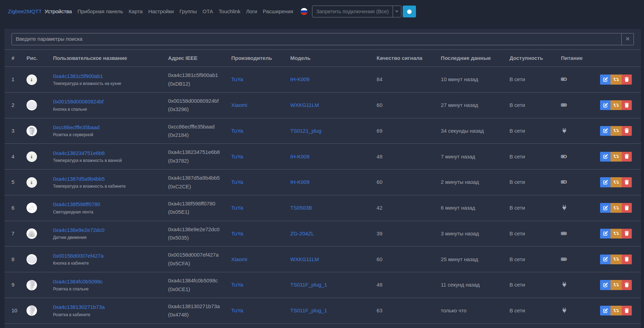The height and width of the screenshot is (328, 644).
Task: Click device image thumbnail for motion sensor
Action: point(32,234)
